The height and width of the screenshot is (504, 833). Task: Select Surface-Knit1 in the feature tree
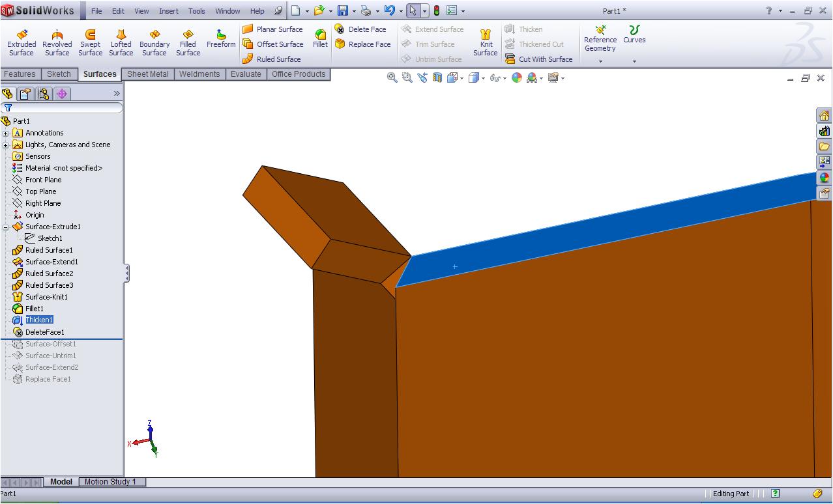pos(46,297)
